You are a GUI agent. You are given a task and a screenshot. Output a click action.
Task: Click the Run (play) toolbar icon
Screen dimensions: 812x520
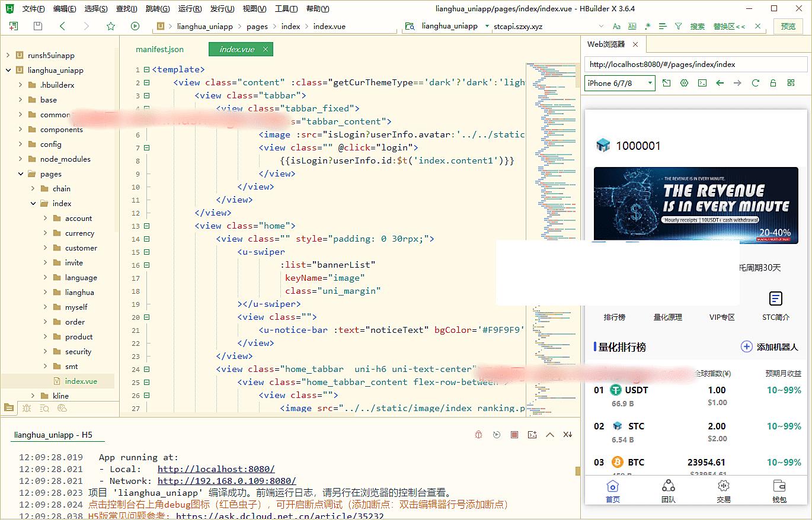point(135,26)
